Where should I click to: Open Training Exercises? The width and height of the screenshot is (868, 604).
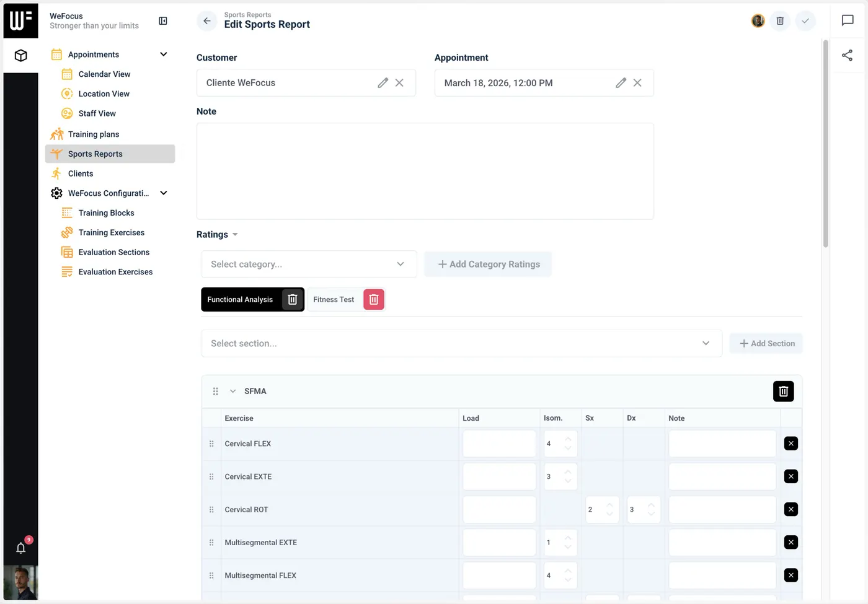pos(111,233)
